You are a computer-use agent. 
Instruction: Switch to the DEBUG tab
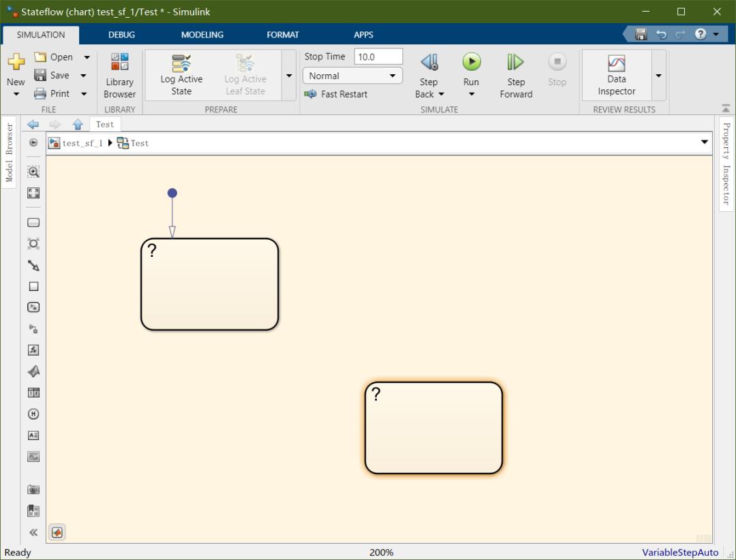coord(121,35)
